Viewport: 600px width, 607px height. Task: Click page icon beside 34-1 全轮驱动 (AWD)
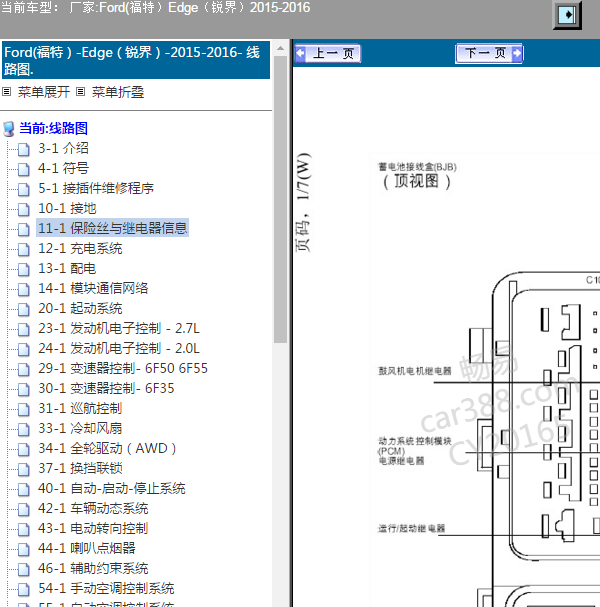(x=24, y=449)
